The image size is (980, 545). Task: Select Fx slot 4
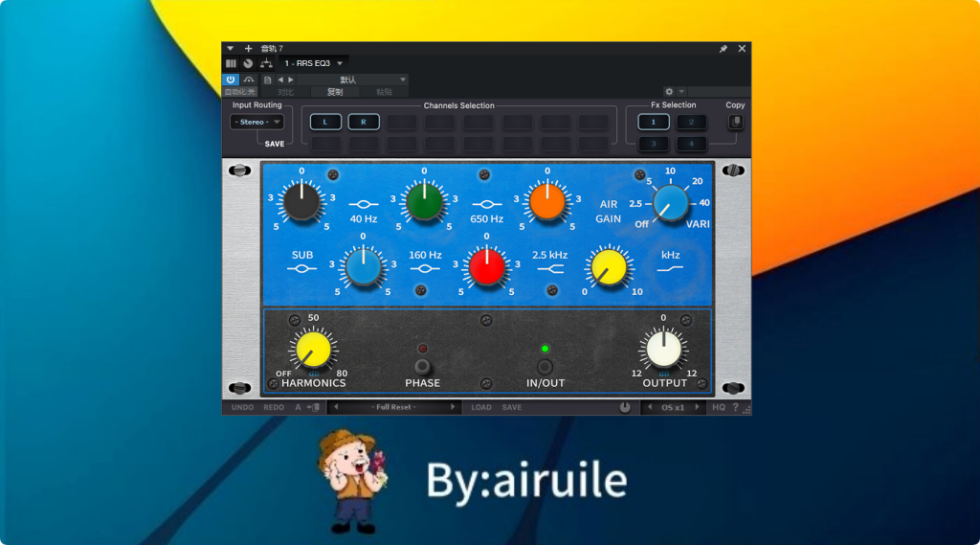tap(691, 144)
